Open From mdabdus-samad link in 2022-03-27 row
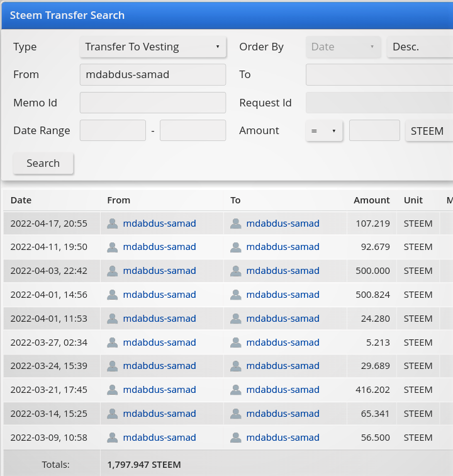The height and width of the screenshot is (476, 453). tap(160, 343)
